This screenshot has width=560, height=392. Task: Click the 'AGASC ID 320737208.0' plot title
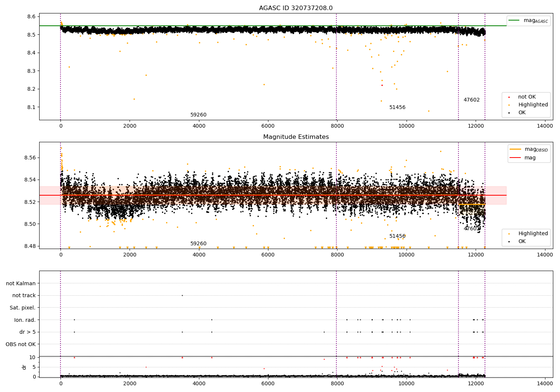(x=296, y=8)
